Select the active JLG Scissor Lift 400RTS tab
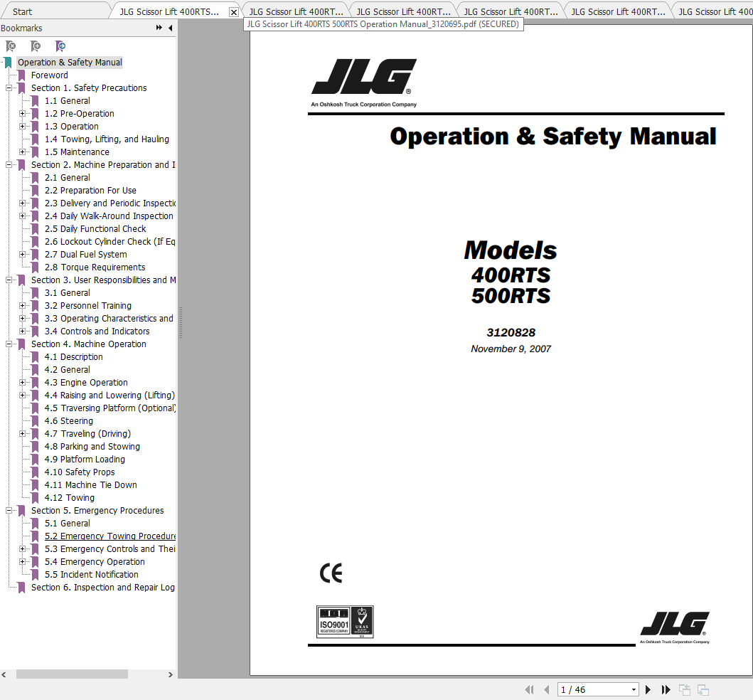The height and width of the screenshot is (700, 753). [x=169, y=11]
